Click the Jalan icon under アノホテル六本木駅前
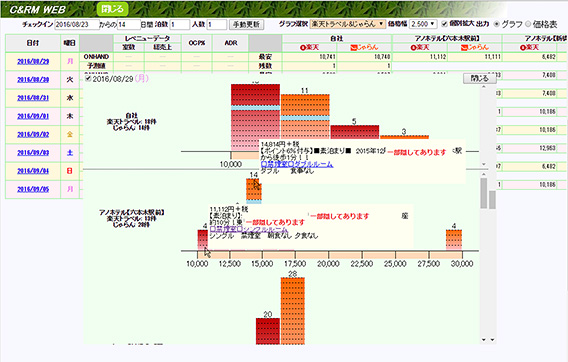This screenshot has height=362, width=568. click(475, 47)
